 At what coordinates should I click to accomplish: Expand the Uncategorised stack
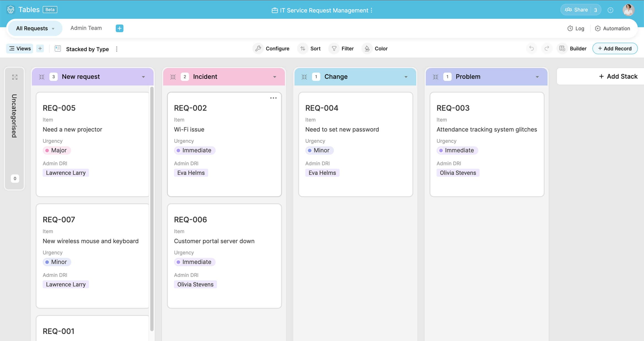(15, 77)
